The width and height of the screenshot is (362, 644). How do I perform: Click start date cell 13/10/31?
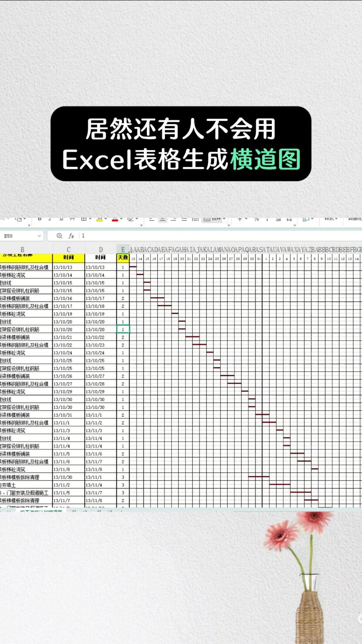pyautogui.click(x=69, y=415)
